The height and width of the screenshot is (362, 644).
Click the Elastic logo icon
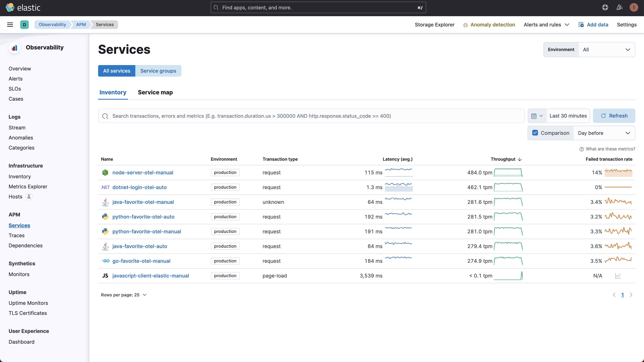click(10, 8)
